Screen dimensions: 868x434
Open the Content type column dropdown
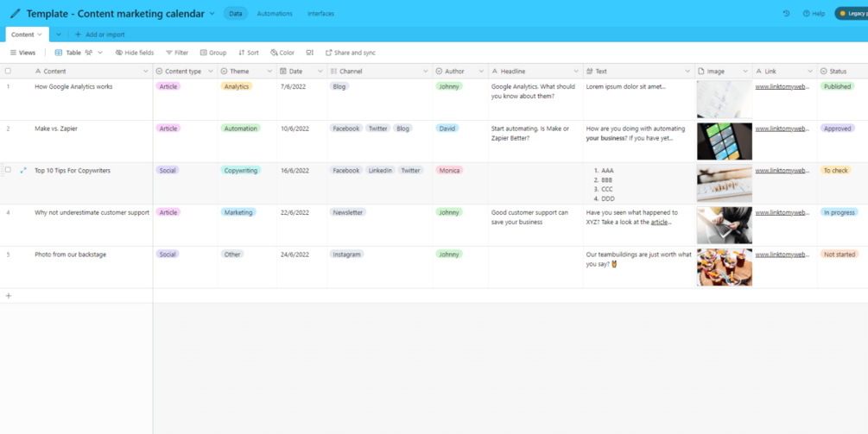(211, 72)
